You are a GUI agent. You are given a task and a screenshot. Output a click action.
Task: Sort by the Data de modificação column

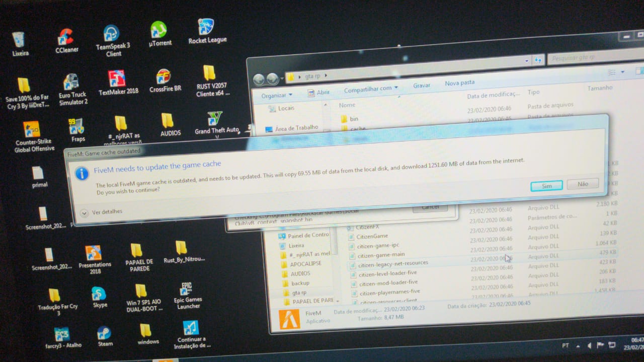click(493, 95)
